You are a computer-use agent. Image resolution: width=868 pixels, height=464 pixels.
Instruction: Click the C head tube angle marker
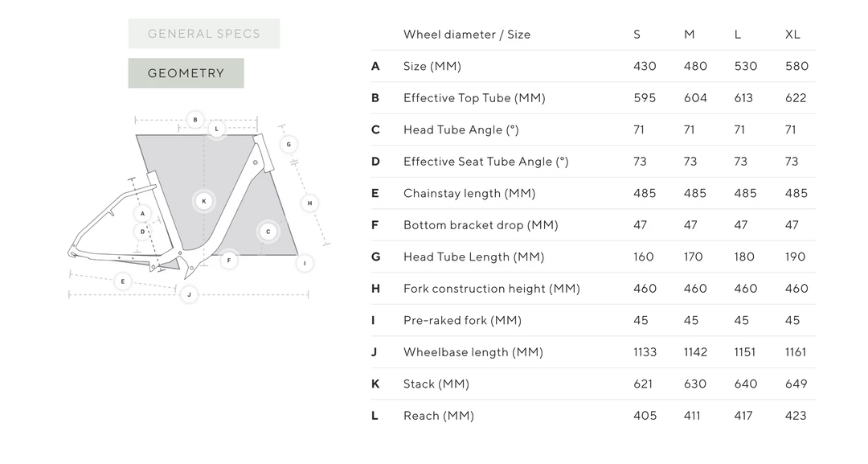[268, 232]
